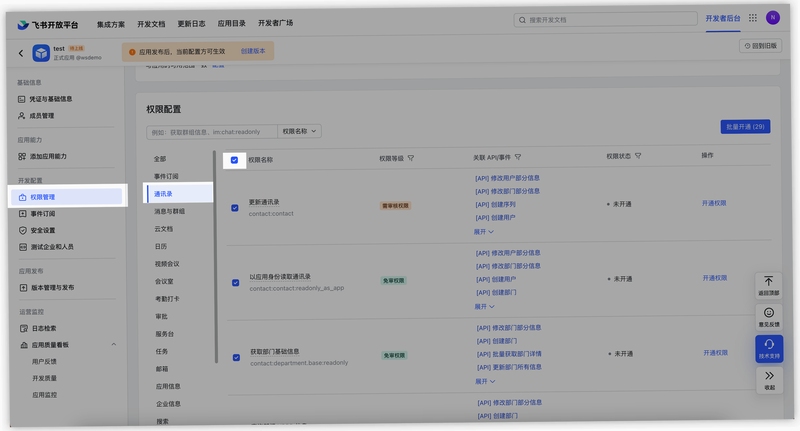800x431 pixels.
Task: Open 意见反馈 smiley floating button
Action: point(769,317)
